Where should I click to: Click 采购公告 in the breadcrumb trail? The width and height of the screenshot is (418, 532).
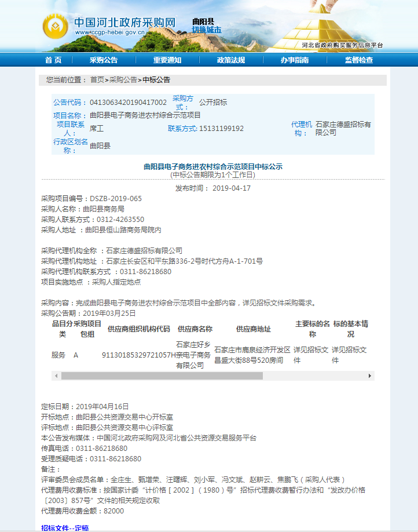point(123,80)
